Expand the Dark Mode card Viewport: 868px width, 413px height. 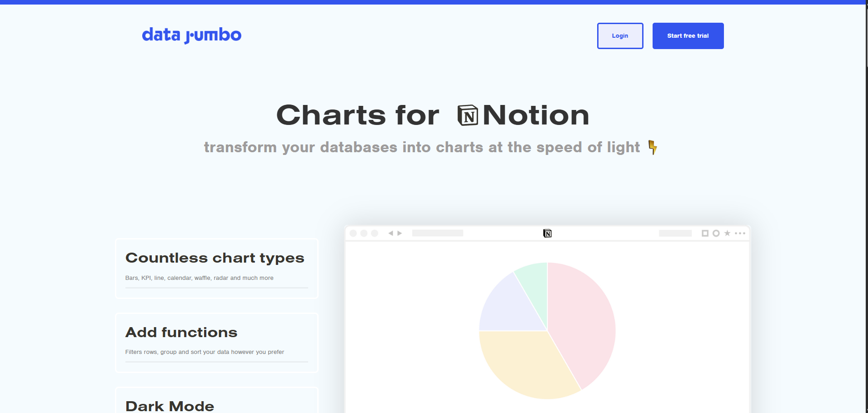pos(215,404)
